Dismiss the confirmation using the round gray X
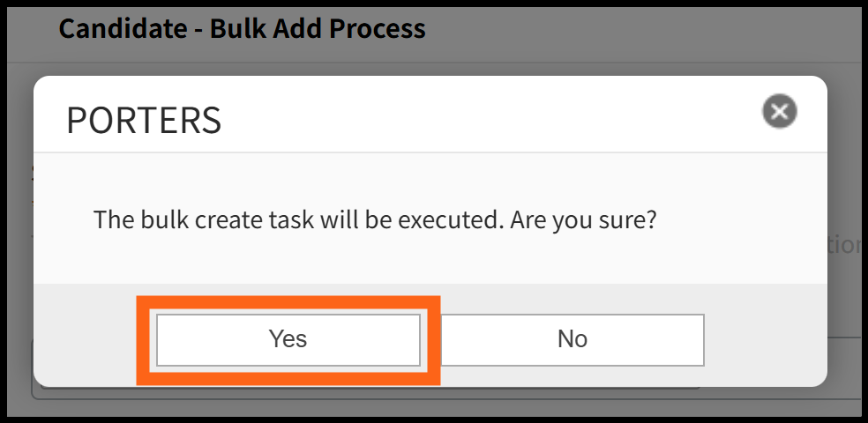Image resolution: width=868 pixels, height=423 pixels. click(x=779, y=112)
